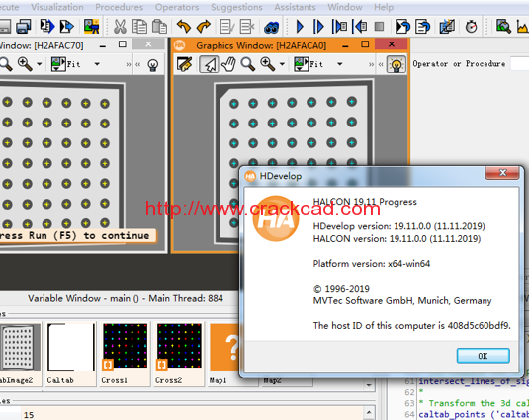529x420 pixels.
Task: Maximize Graphics Window H2AFAC70
Action: 123,44
